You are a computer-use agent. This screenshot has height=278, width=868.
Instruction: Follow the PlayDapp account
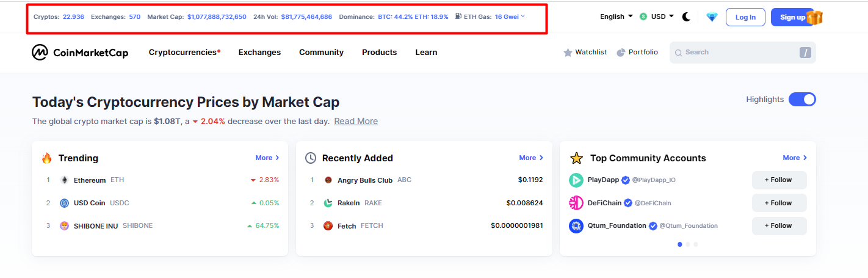click(x=779, y=180)
